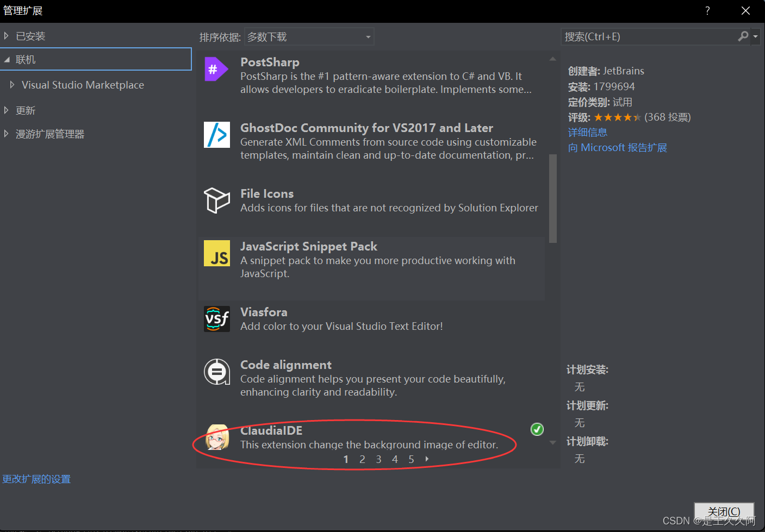765x532 pixels.
Task: Go to results page 5
Action: [411, 459]
